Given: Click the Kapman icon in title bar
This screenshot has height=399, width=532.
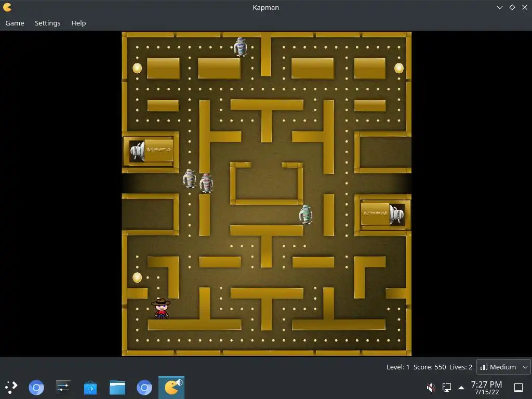Looking at the screenshot, I should [x=7, y=7].
